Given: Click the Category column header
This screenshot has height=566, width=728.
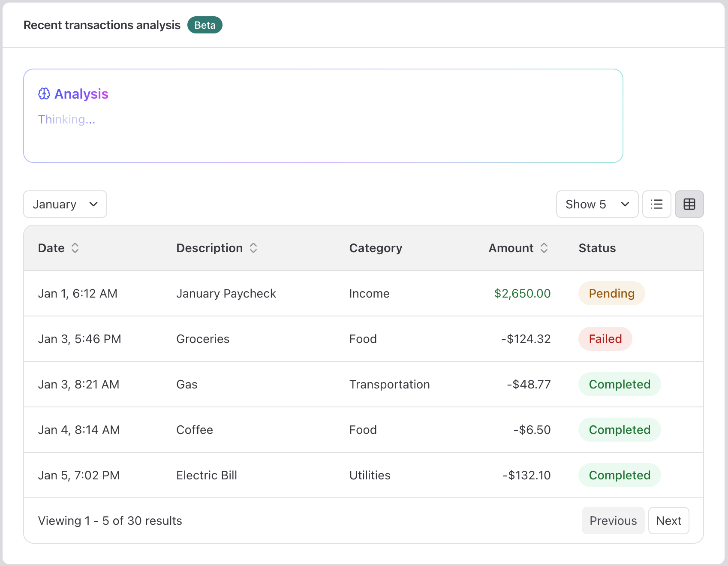Looking at the screenshot, I should click(376, 248).
